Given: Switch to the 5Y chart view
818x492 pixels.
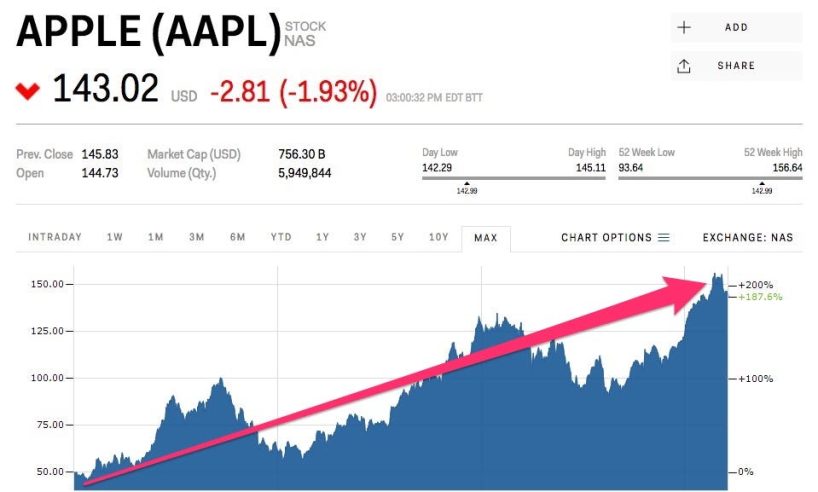Looking at the screenshot, I should coord(398,238).
